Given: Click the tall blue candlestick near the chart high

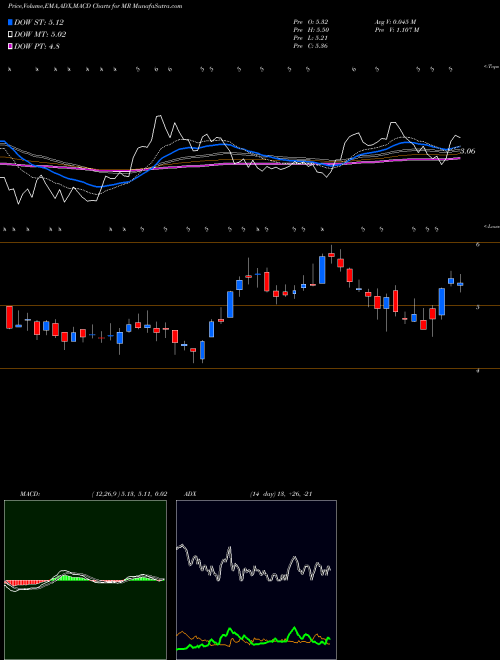Looking at the screenshot, I should (322, 270).
